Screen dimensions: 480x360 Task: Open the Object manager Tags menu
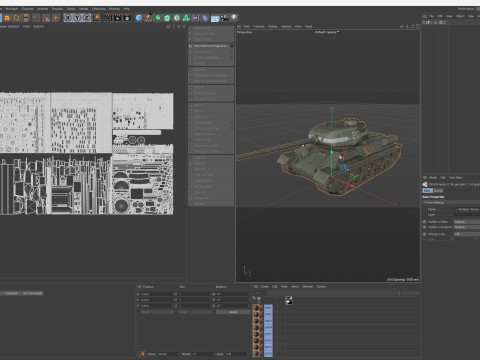point(471,16)
